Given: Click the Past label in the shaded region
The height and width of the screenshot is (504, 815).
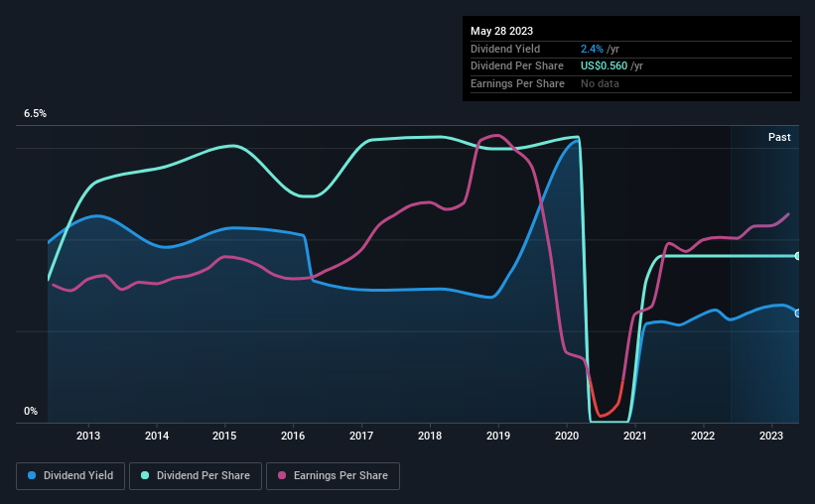Looking at the screenshot, I should 779,137.
